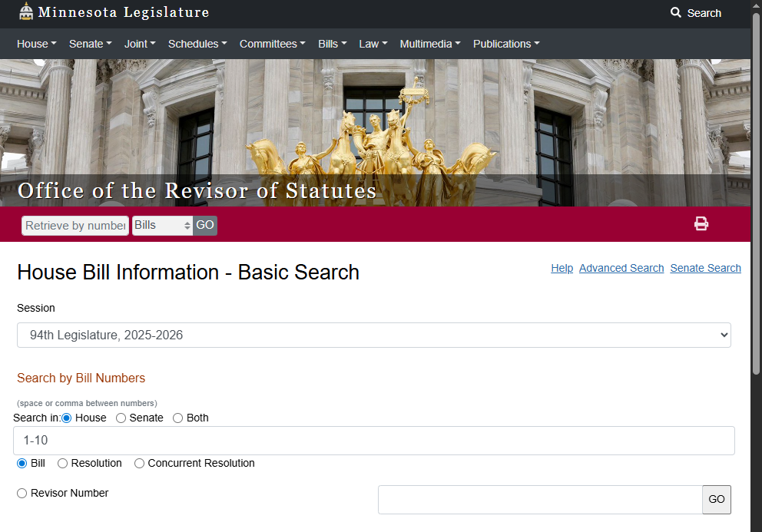Open the Committees menu

click(x=272, y=44)
